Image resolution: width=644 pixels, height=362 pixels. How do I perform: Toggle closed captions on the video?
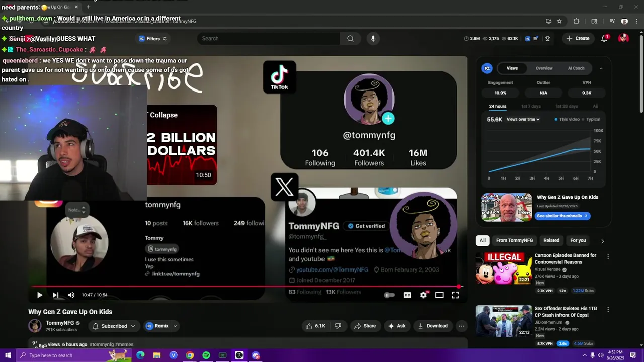point(407,295)
